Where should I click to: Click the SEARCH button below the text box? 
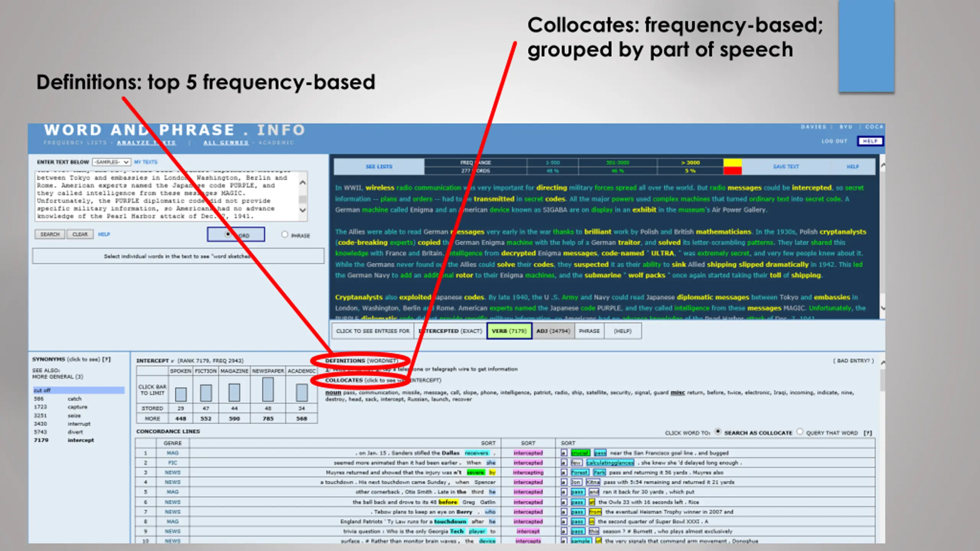pyautogui.click(x=50, y=234)
